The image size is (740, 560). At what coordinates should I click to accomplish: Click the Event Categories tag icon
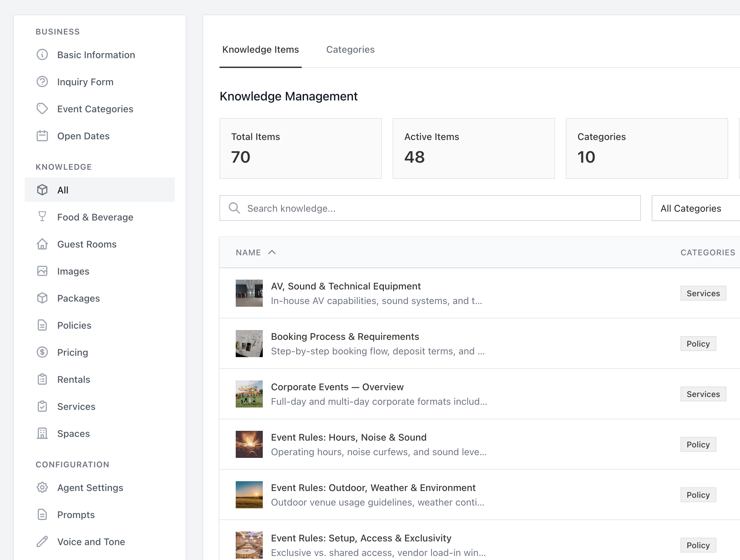42,109
